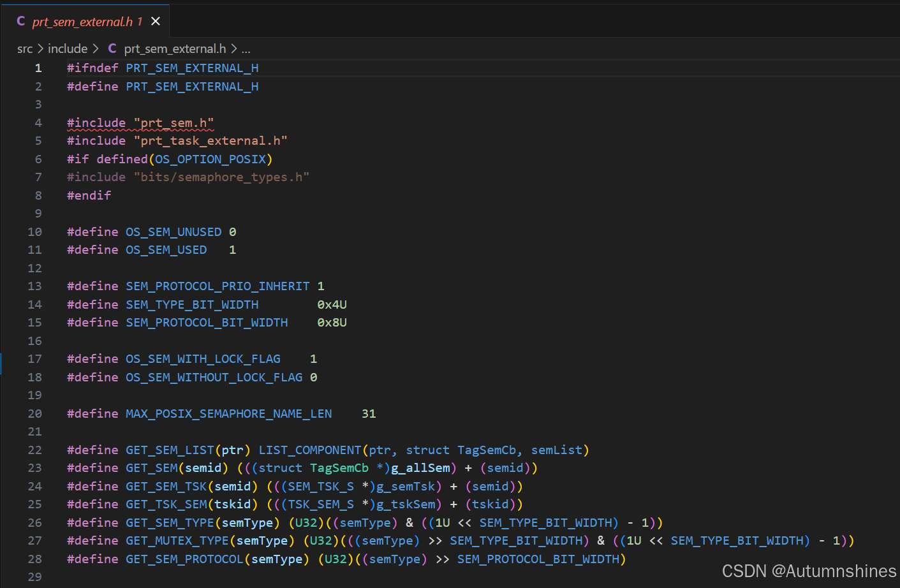Screen dimensions: 900x588
Task: Click SEM_PROTOCOL_BIT_WIDTH on line 28
Action: [538, 559]
